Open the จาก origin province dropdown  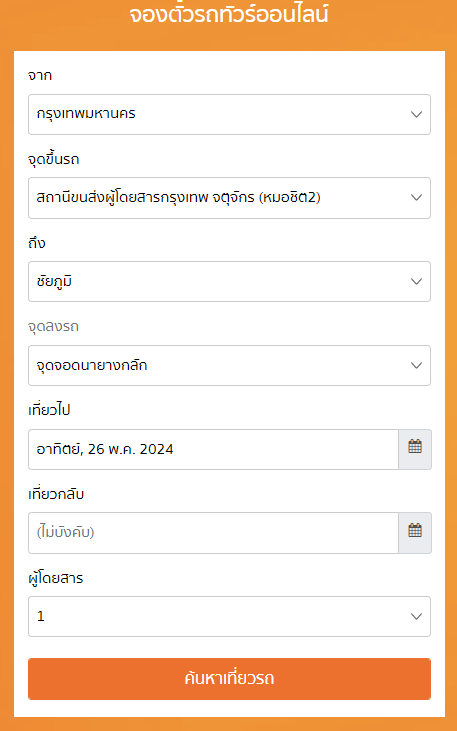pyautogui.click(x=229, y=115)
